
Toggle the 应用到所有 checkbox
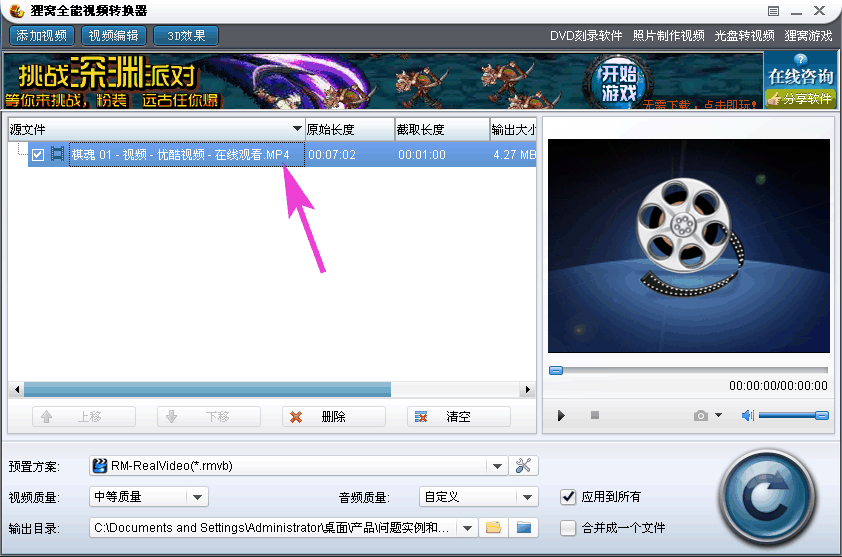pyautogui.click(x=568, y=497)
